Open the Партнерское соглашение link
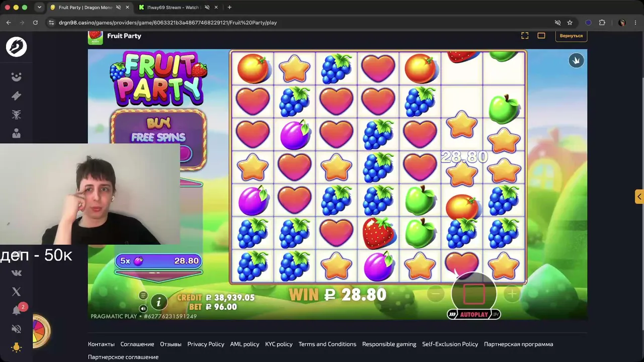The height and width of the screenshot is (362, 644). click(123, 357)
